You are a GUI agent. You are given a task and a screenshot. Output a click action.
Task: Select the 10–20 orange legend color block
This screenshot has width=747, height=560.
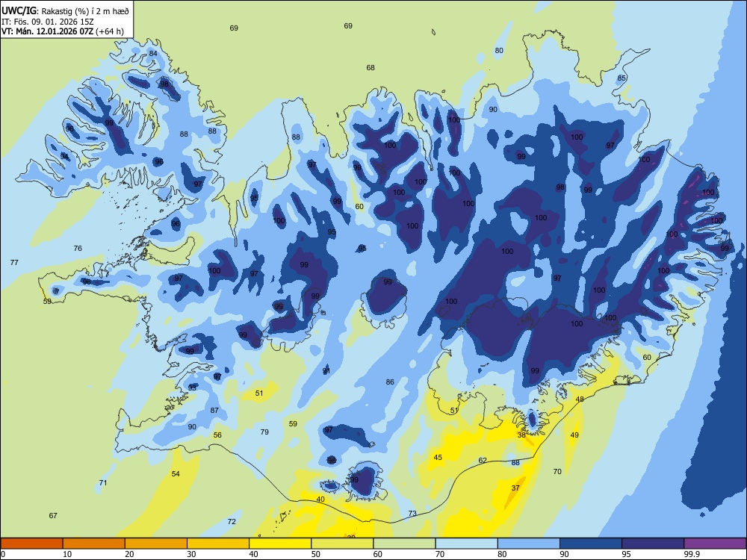pyautogui.click(x=94, y=544)
